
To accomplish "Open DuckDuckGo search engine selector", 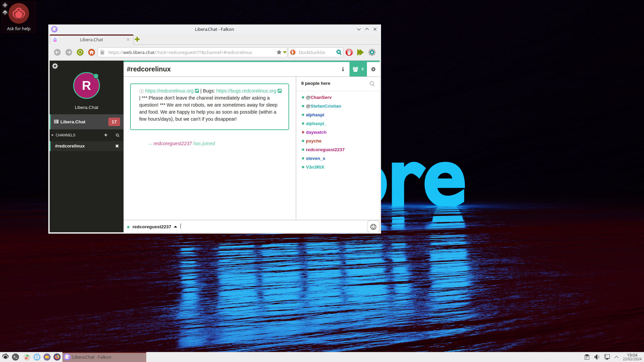I will point(293,52).
